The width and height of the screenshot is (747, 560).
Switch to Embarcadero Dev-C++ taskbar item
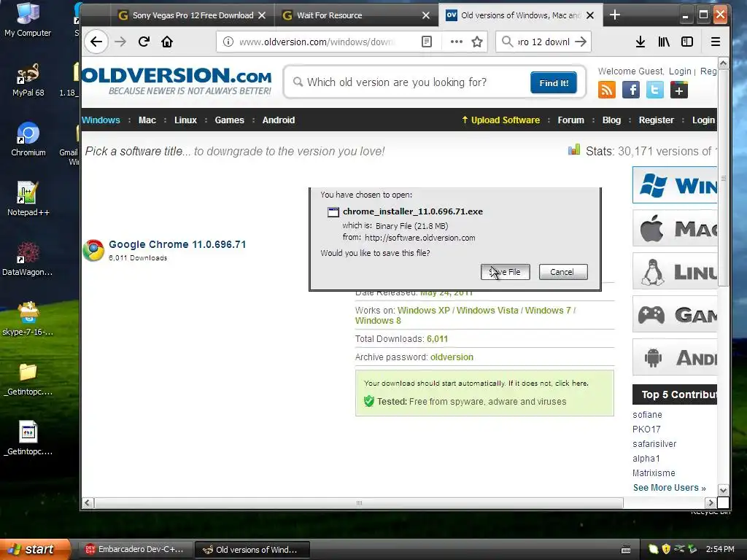pos(134,550)
